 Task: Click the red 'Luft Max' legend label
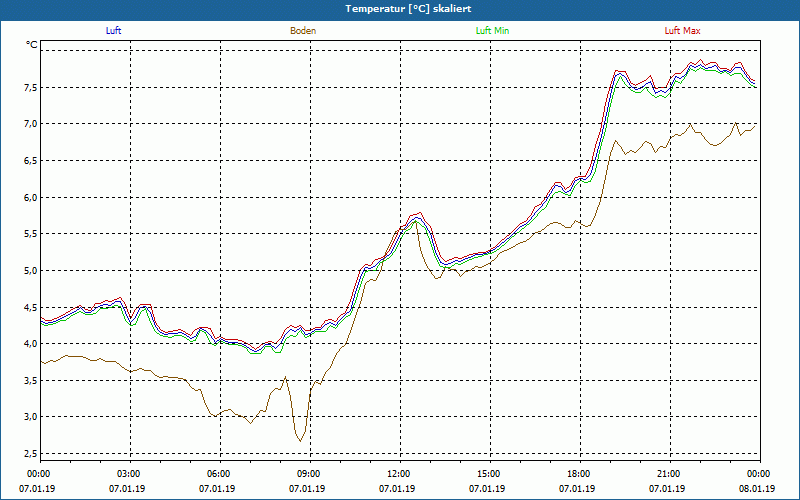coord(682,31)
